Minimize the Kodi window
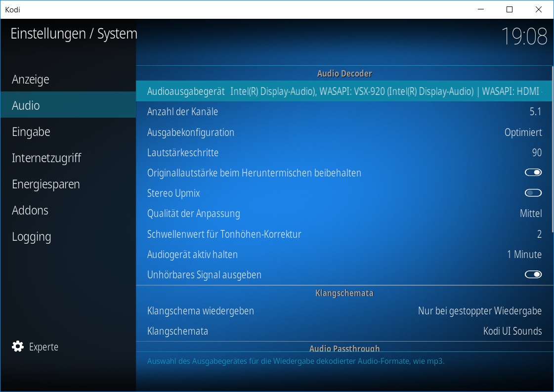Screen dimensions: 554x392 point(481,9)
